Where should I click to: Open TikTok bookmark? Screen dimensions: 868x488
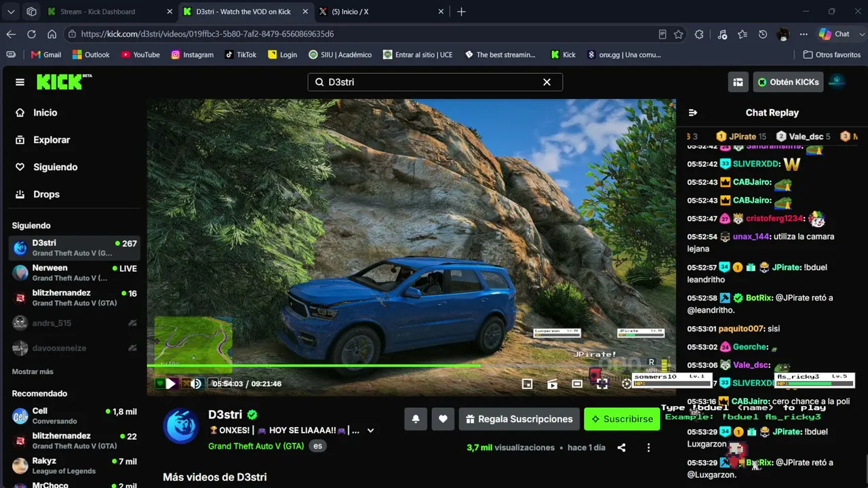click(x=241, y=55)
